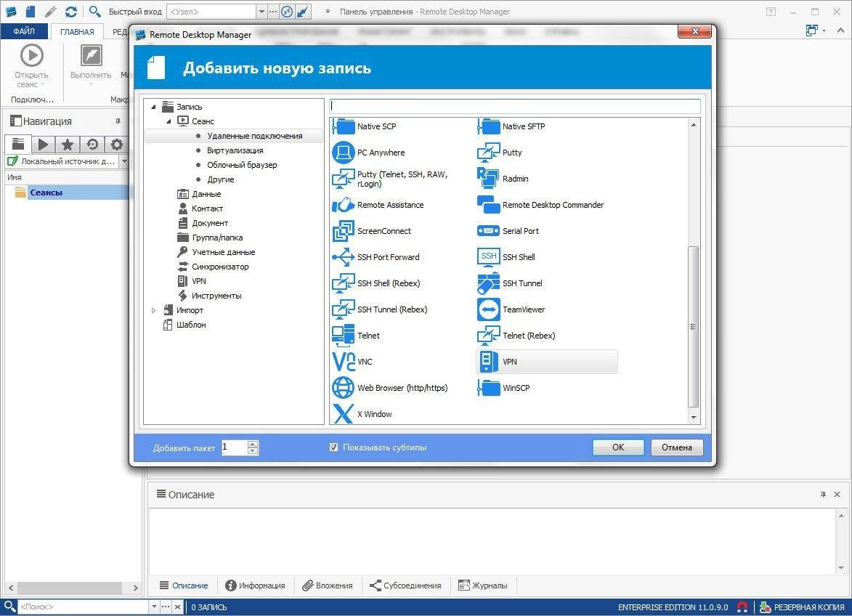Select the Native SFTP entry icon
The height and width of the screenshot is (616, 852).
coord(488,126)
